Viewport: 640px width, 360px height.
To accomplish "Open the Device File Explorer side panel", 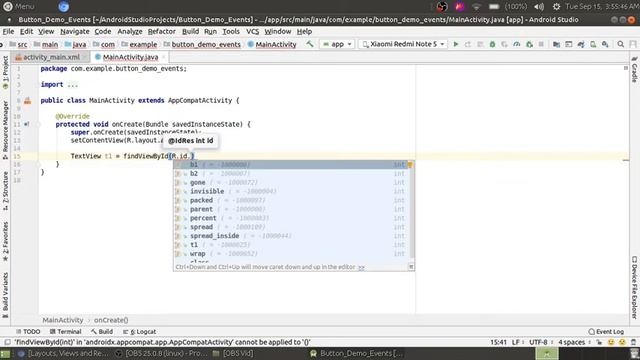I will [634, 287].
